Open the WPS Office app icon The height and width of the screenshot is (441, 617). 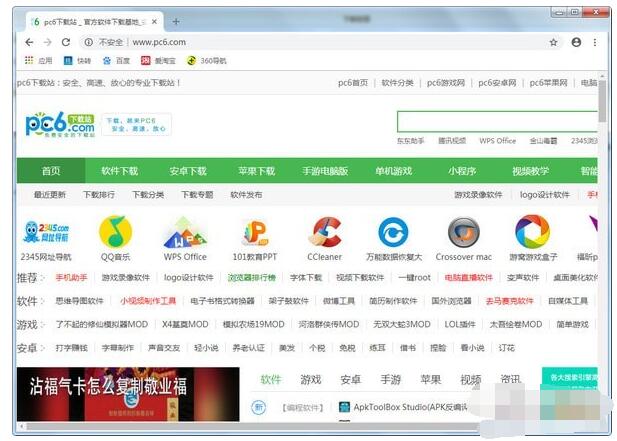pyautogui.click(x=185, y=232)
